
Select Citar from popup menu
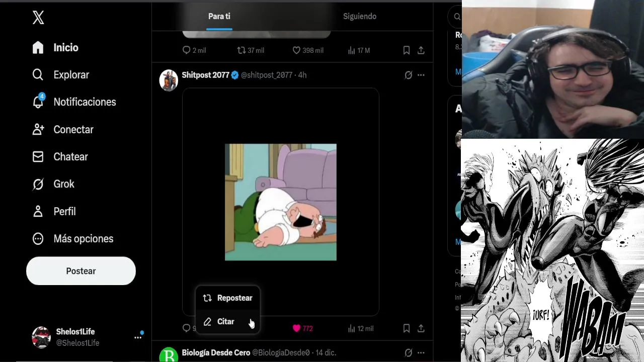pyautogui.click(x=227, y=321)
